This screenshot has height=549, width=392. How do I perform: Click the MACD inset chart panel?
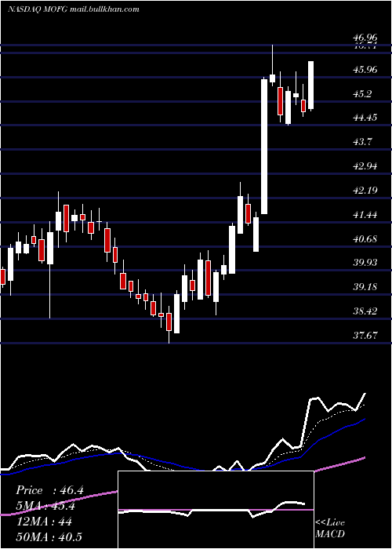[x=216, y=510]
